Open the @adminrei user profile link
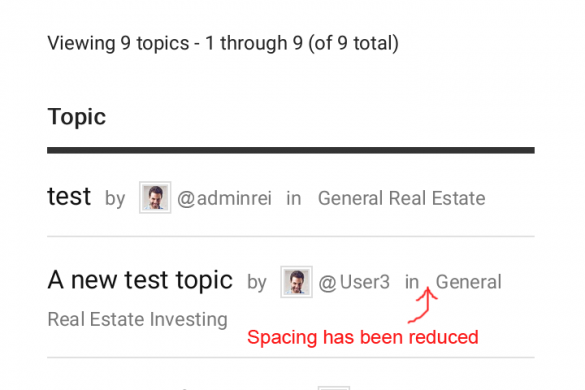Viewport: 585px width, 390px height. click(224, 198)
